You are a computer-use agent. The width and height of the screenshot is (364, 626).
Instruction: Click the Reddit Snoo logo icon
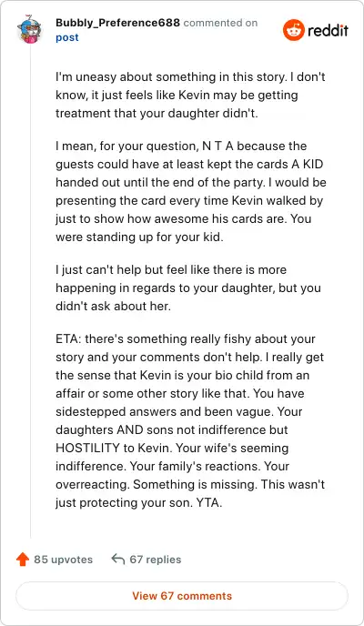point(294,30)
